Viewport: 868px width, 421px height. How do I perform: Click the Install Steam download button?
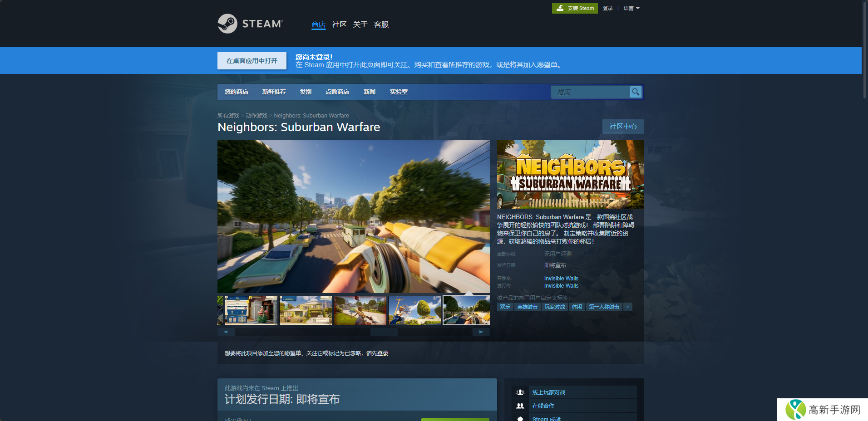(575, 8)
